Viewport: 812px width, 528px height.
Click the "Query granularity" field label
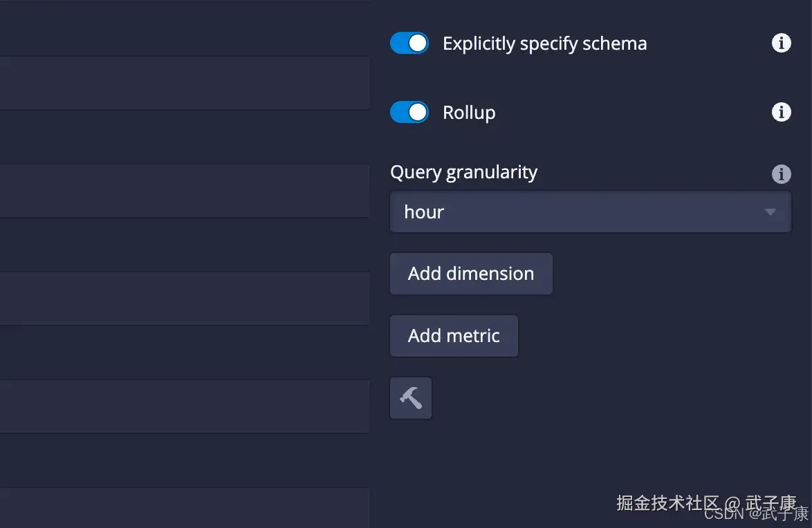(463, 172)
